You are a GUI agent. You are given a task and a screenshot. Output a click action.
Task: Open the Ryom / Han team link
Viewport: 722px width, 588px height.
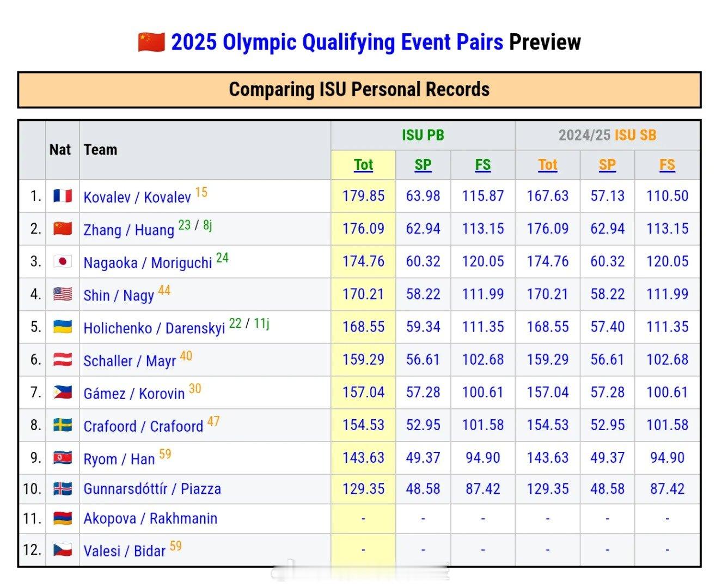tap(119, 459)
